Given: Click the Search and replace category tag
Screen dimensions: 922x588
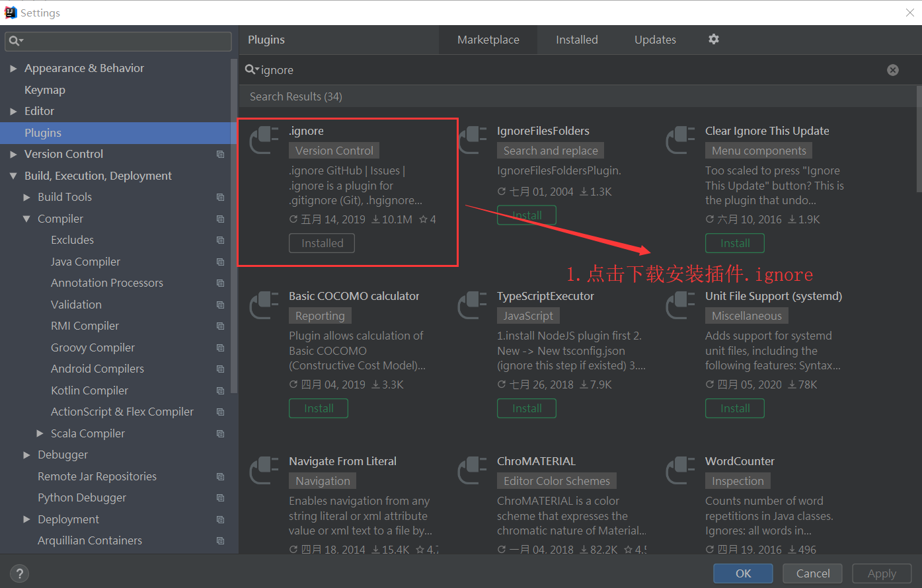Looking at the screenshot, I should point(551,151).
